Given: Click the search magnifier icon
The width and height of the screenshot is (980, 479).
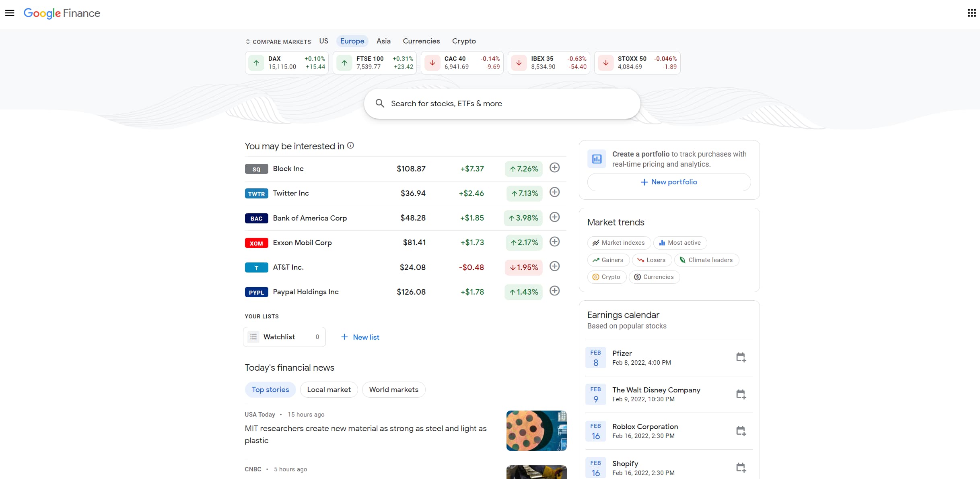Looking at the screenshot, I should point(380,103).
